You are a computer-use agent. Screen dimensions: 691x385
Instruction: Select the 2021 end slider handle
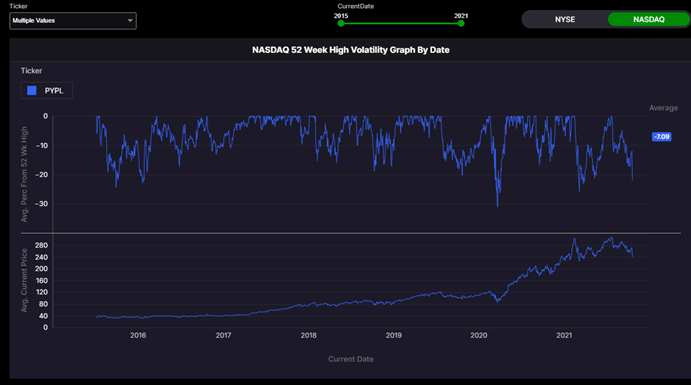click(461, 23)
